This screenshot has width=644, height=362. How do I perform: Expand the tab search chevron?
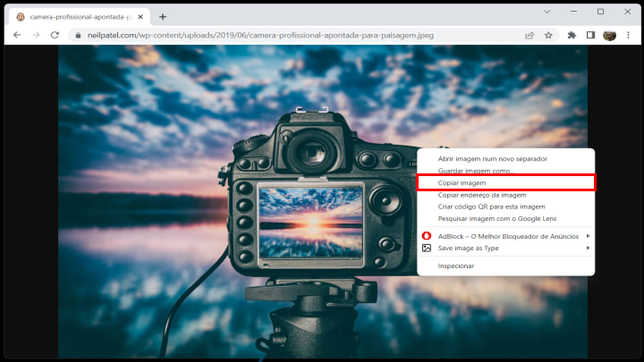click(x=547, y=12)
